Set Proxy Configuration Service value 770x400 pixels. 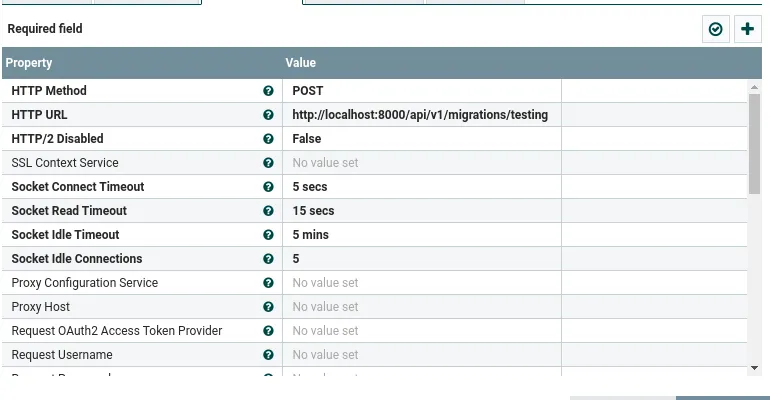click(421, 283)
